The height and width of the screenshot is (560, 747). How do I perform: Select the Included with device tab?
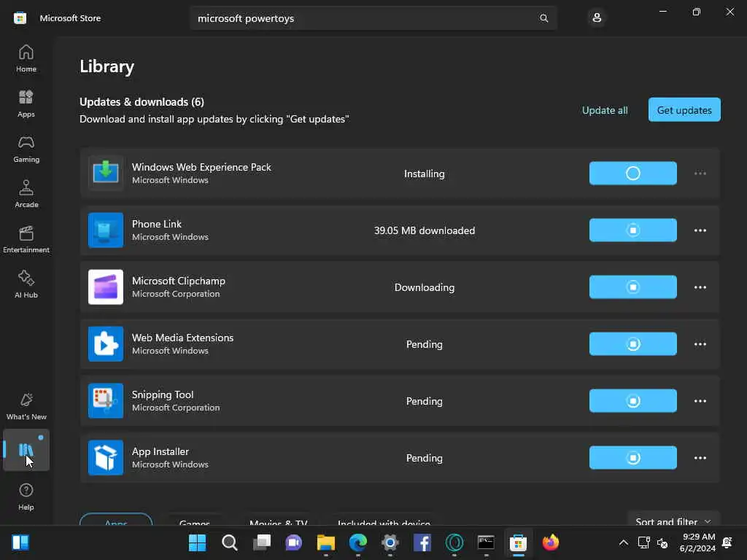pyautogui.click(x=384, y=521)
